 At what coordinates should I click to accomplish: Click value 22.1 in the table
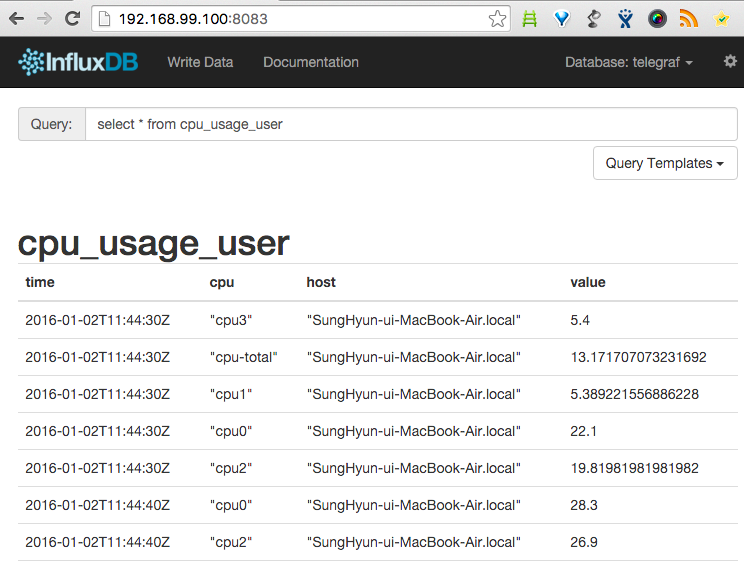pyautogui.click(x=583, y=431)
